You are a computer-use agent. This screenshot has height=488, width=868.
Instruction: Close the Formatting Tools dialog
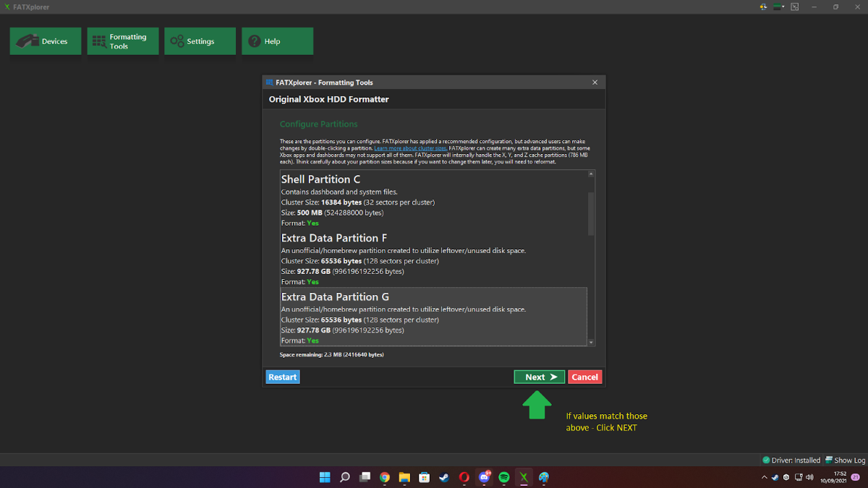click(x=595, y=82)
